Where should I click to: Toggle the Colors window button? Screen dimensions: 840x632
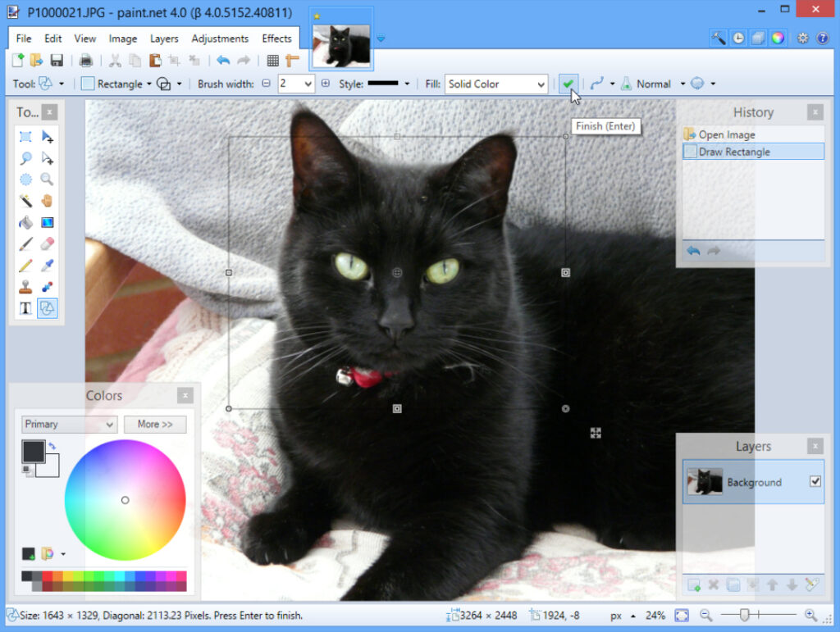[x=777, y=38]
